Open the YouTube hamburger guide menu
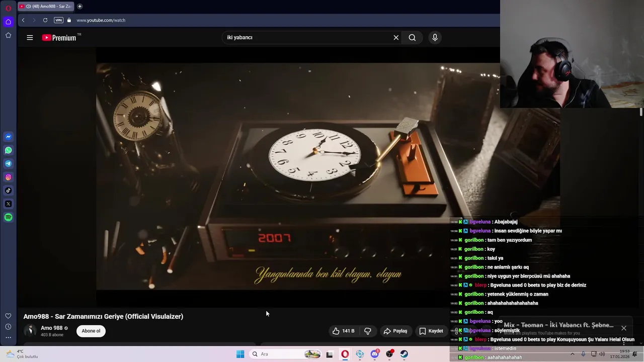Screen dimensions: 644x362 click(x=30, y=37)
